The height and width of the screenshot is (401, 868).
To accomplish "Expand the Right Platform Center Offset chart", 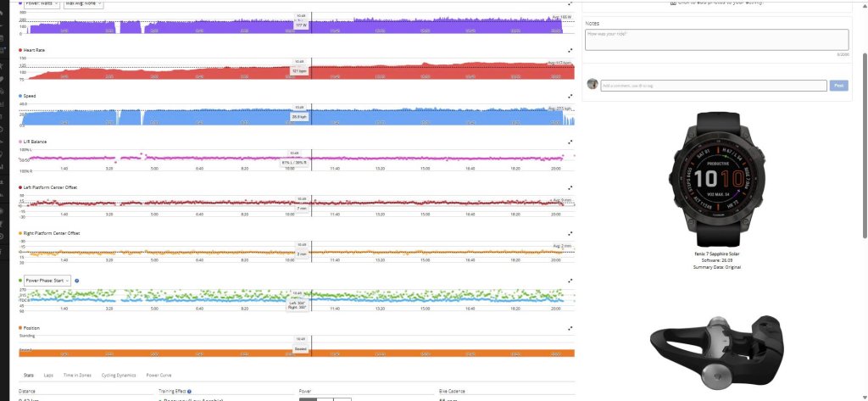I will (x=570, y=234).
